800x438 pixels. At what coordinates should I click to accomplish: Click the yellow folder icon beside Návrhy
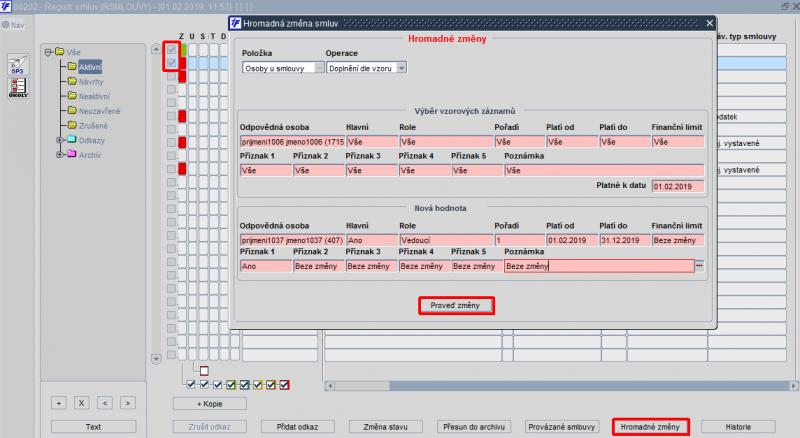tap(72, 81)
